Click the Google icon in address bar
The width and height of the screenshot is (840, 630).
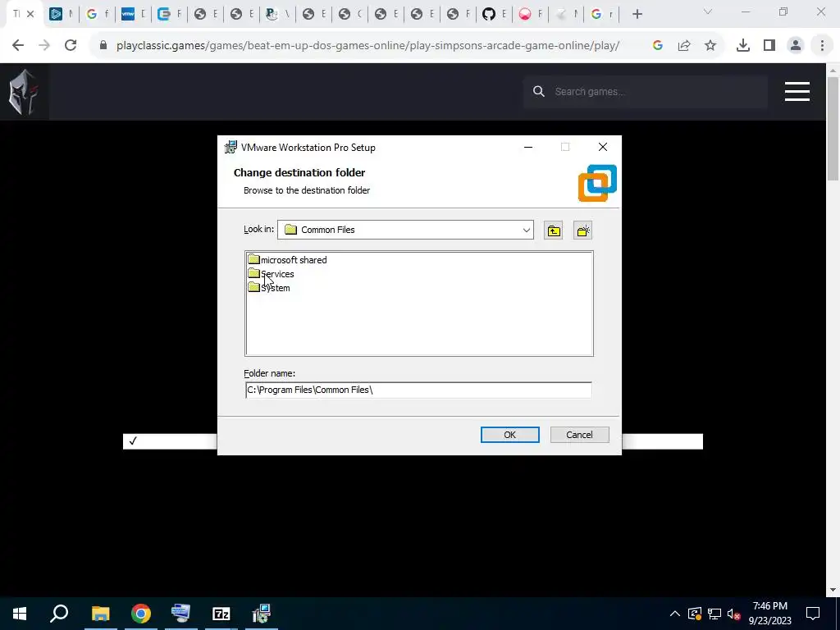pos(658,46)
